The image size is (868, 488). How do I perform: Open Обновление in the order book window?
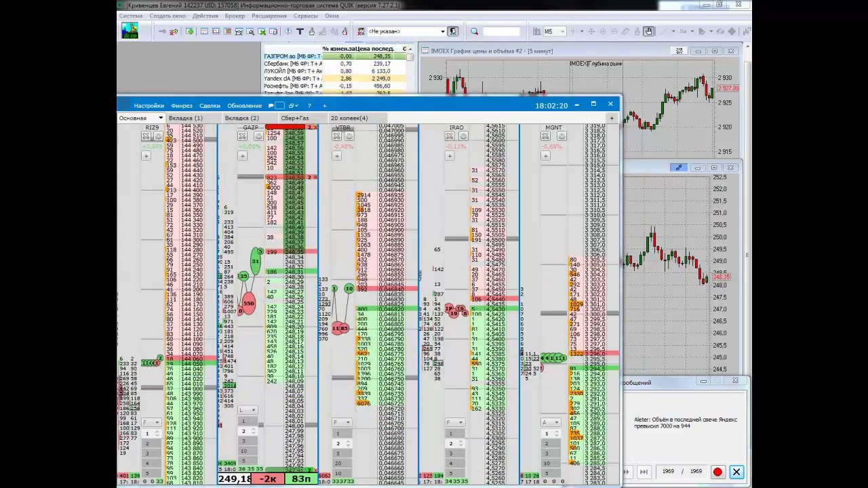[x=245, y=106]
